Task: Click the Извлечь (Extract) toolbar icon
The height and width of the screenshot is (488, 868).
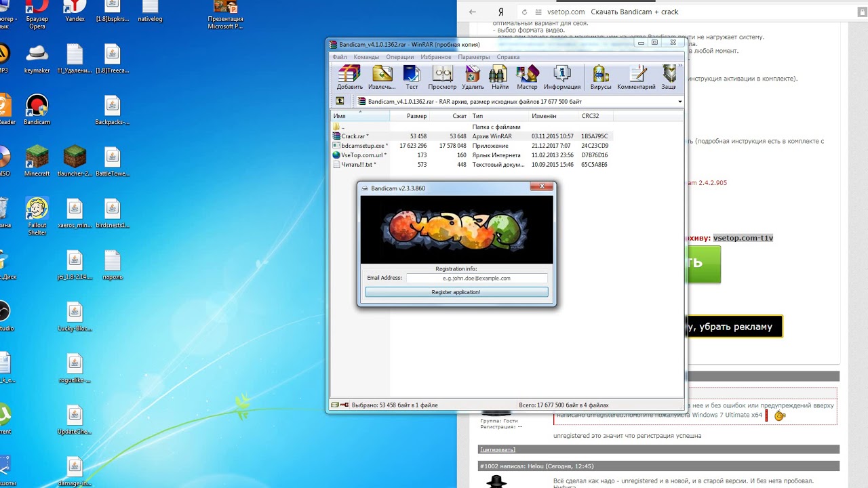Action: tap(382, 77)
